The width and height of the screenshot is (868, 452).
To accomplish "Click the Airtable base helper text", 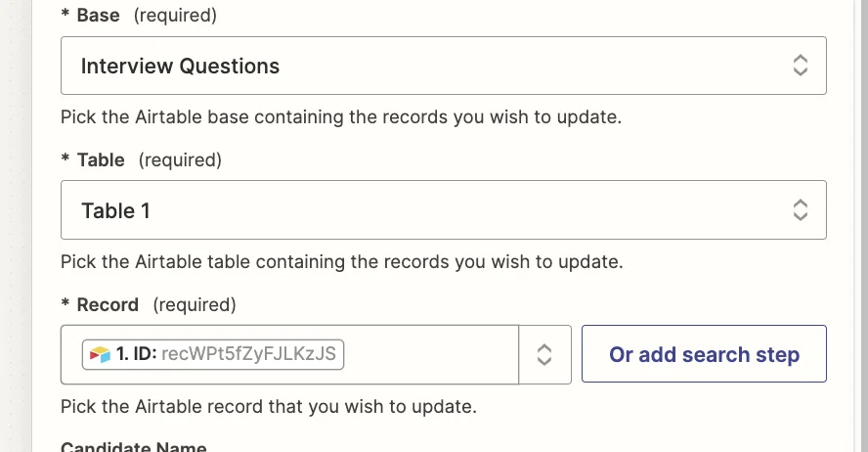I will pyautogui.click(x=341, y=118).
